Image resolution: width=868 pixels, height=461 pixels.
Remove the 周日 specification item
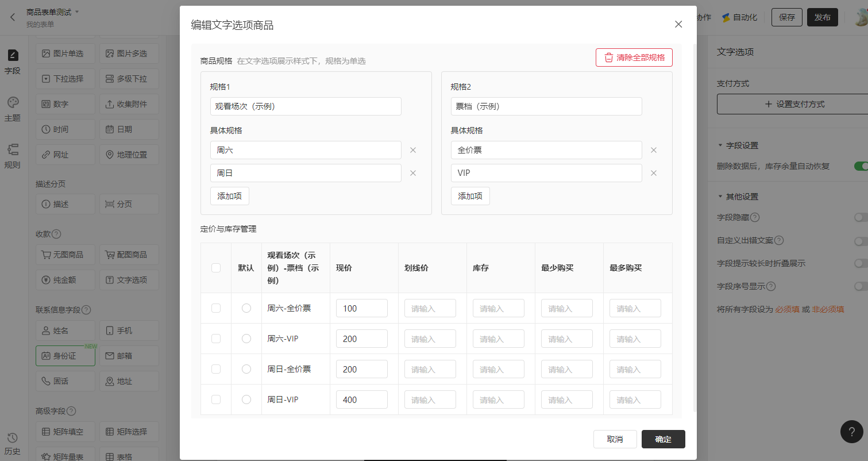[412, 173]
